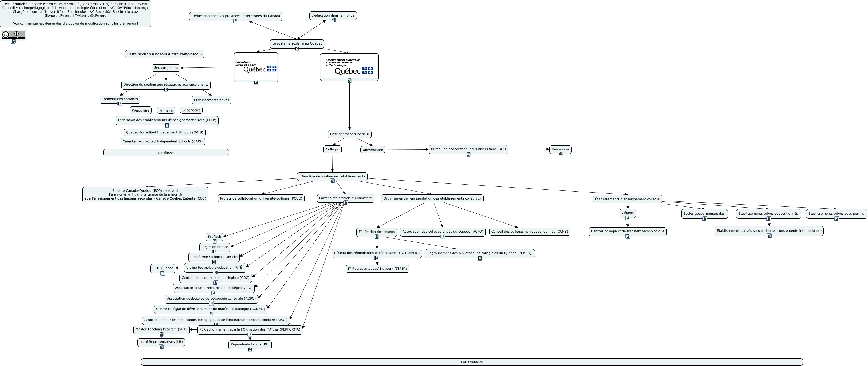Image resolution: width=868 pixels, height=366 pixels.
Task: Click the Creative Commons BY license badge
Action: click(13, 35)
